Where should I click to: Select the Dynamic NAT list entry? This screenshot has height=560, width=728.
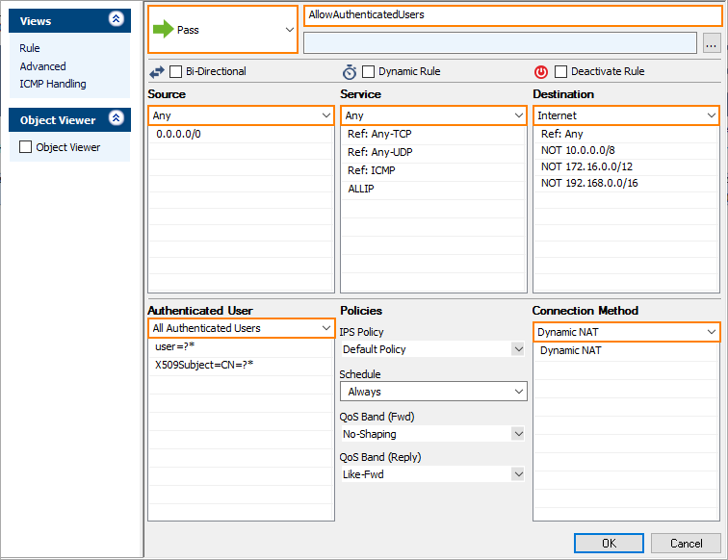coord(626,351)
